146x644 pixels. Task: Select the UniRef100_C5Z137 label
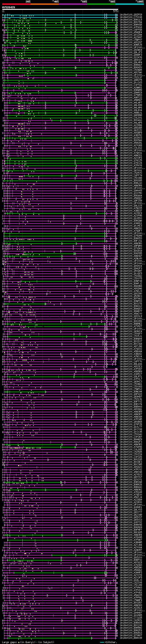[x=131, y=77]
